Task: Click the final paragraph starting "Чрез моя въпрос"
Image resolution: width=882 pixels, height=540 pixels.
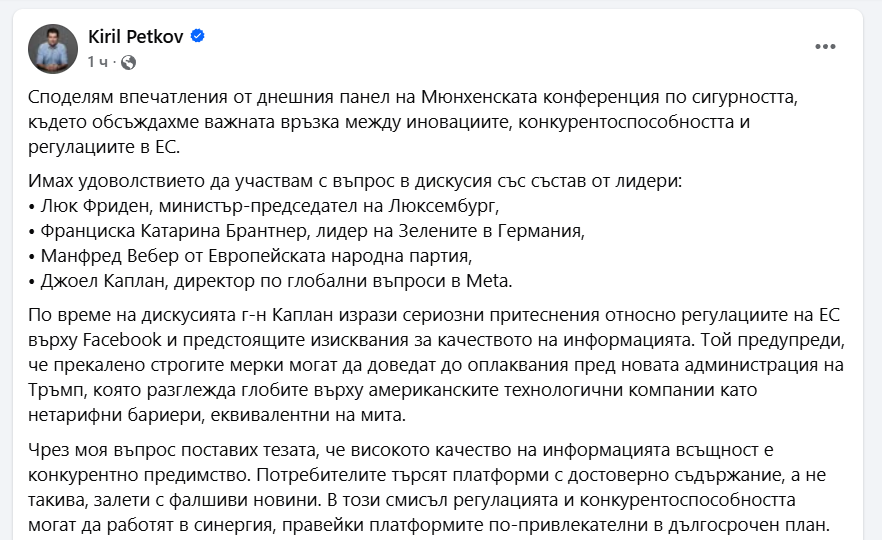Action: point(430,489)
